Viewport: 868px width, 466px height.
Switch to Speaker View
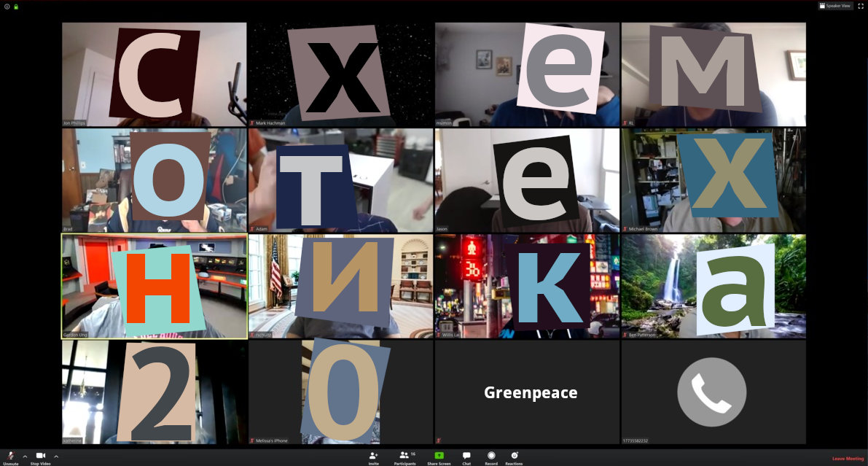tap(834, 6)
